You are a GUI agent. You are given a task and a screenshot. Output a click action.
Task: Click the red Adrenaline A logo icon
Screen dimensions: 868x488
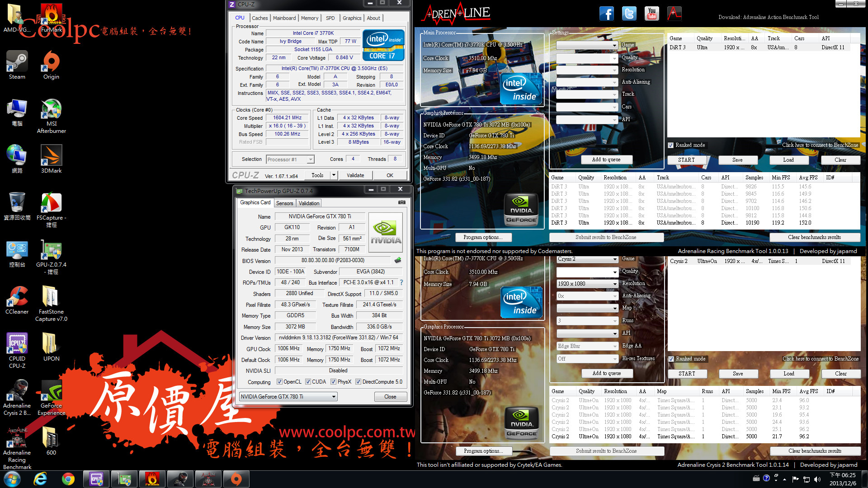674,14
